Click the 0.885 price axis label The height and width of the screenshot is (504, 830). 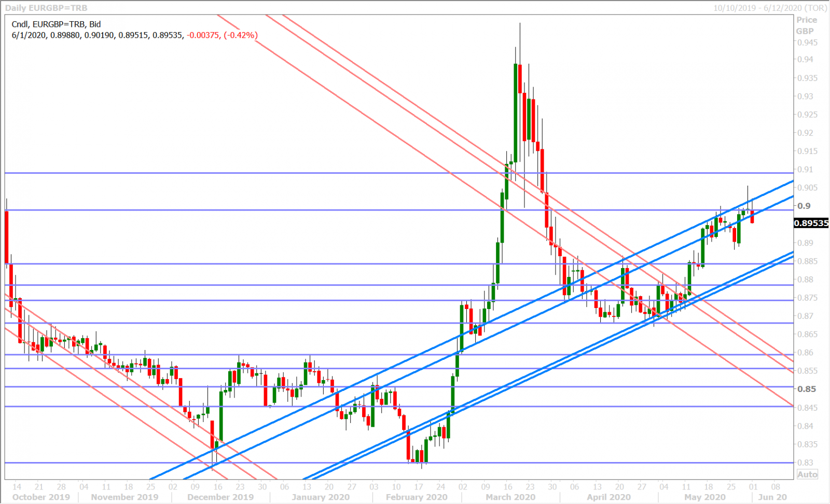pyautogui.click(x=808, y=261)
